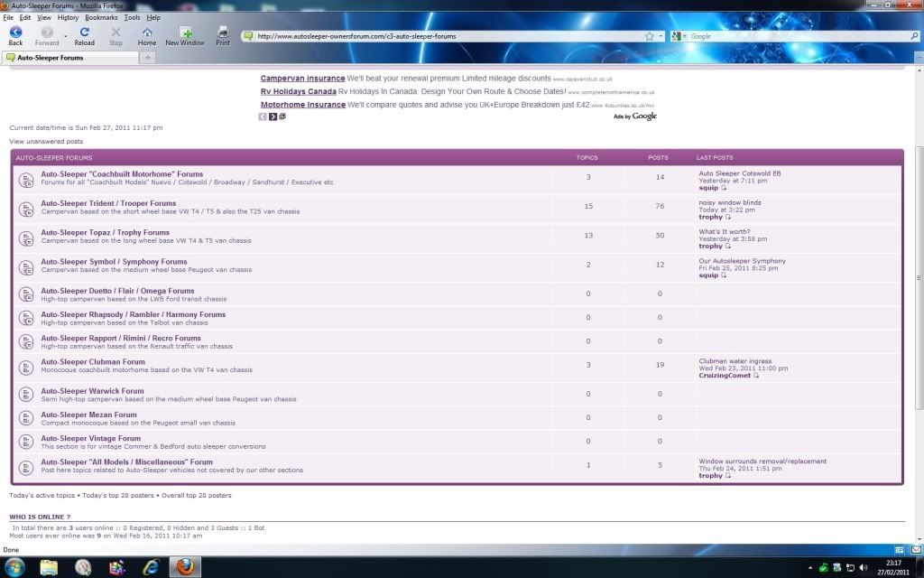Viewport: 924px width, 578px height.
Task: Print the page using the Print icon
Action: (x=223, y=35)
